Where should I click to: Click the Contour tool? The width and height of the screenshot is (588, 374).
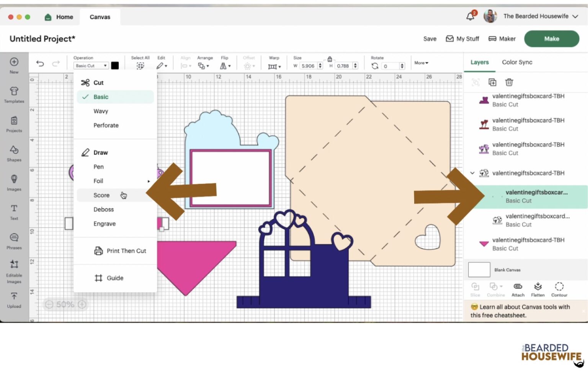(x=559, y=289)
